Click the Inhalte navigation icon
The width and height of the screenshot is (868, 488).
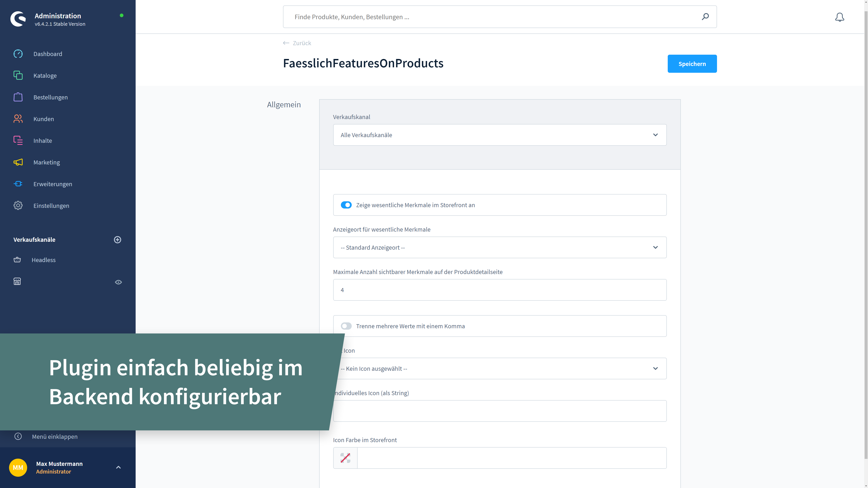[x=18, y=140]
